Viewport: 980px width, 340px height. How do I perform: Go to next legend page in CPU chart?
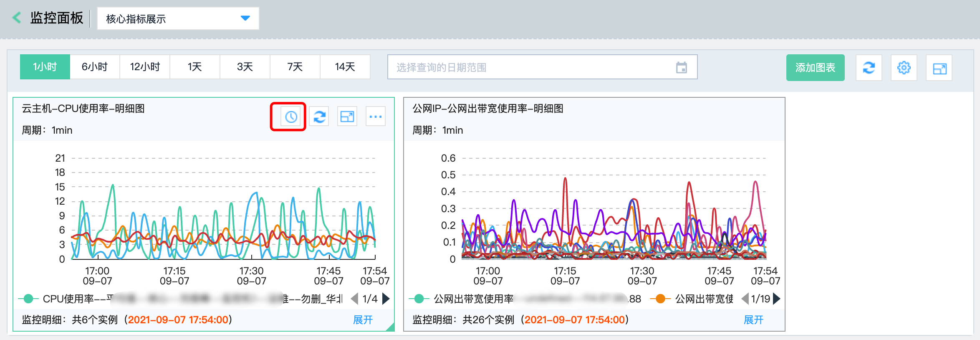[x=386, y=299]
